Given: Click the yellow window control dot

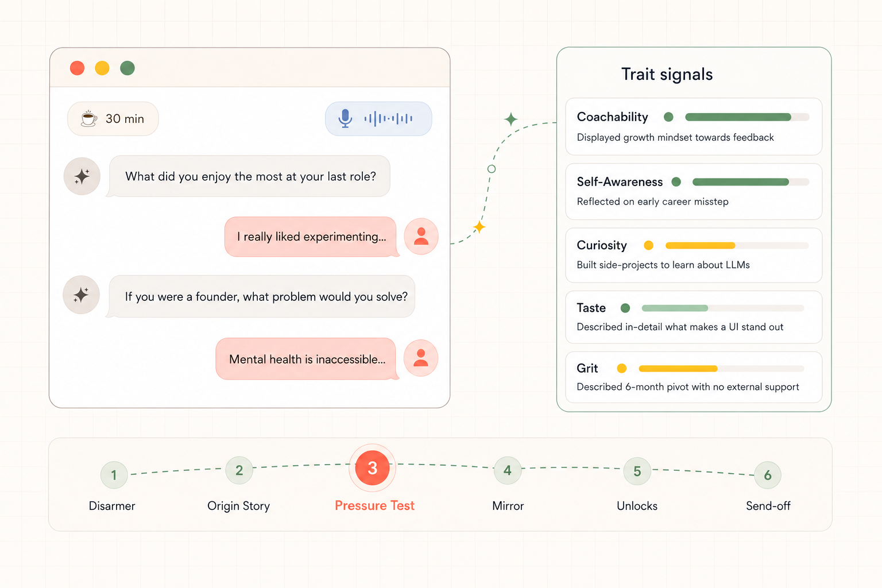Looking at the screenshot, I should (102, 68).
